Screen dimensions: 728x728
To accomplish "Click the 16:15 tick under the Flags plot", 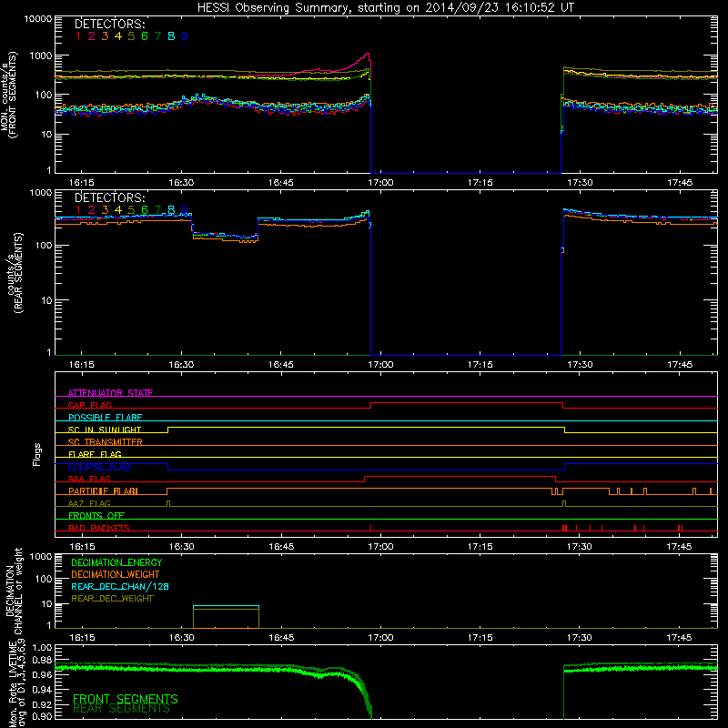I will (82, 547).
